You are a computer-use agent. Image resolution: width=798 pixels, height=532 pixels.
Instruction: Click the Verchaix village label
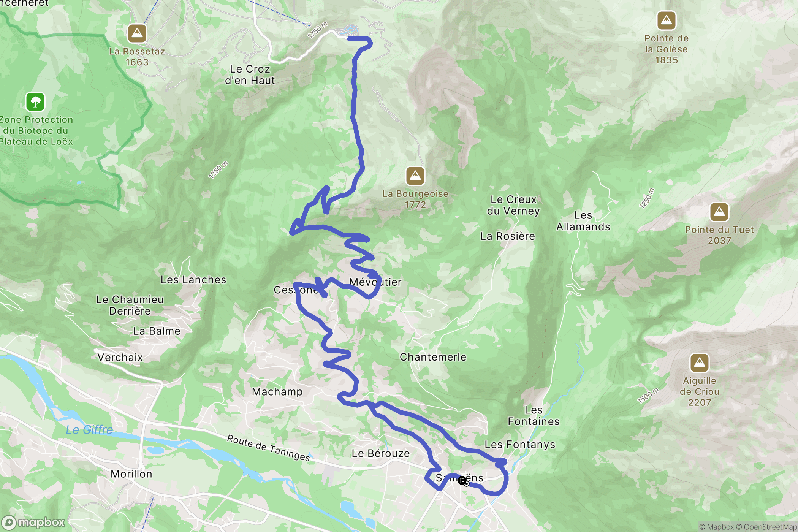(x=120, y=358)
